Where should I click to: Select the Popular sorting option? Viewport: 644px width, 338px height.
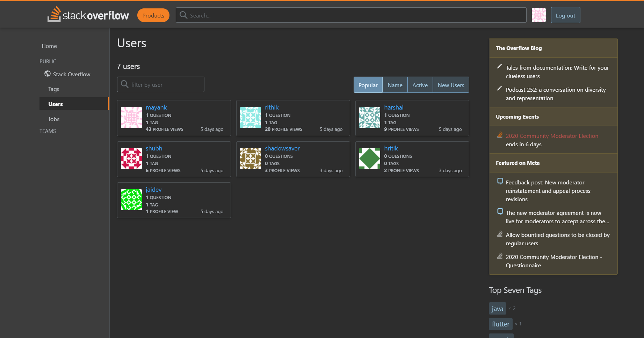[x=368, y=85]
